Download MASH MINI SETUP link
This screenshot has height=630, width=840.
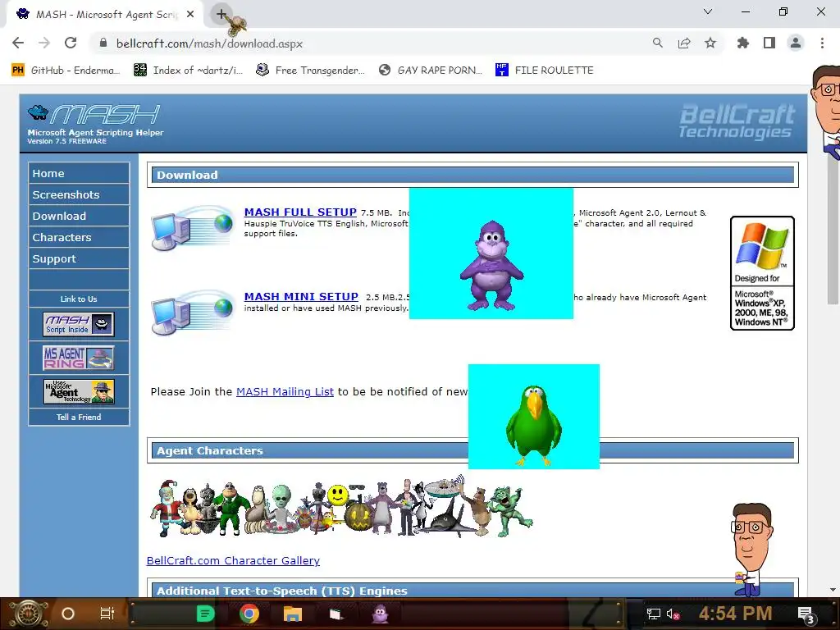pos(301,297)
